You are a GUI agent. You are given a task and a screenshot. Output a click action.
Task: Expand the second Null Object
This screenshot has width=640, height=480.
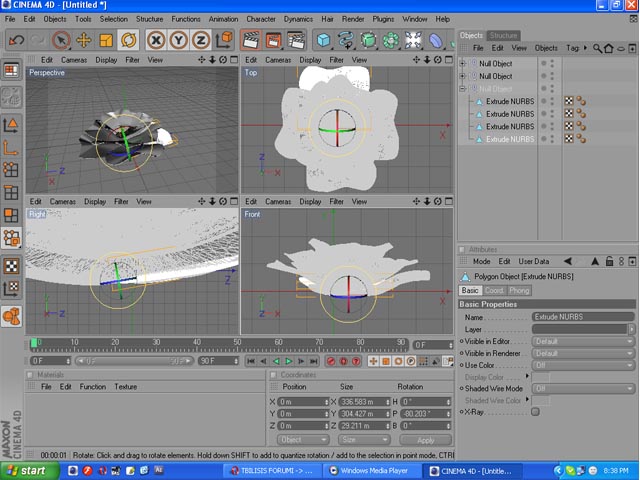point(462,76)
